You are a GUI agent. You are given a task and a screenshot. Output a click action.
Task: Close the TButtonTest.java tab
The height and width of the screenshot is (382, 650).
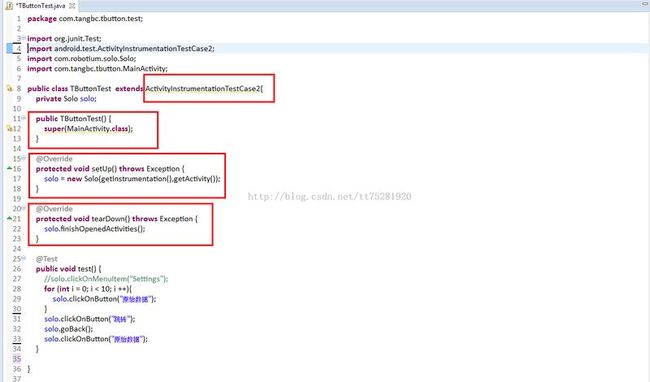(x=72, y=6)
